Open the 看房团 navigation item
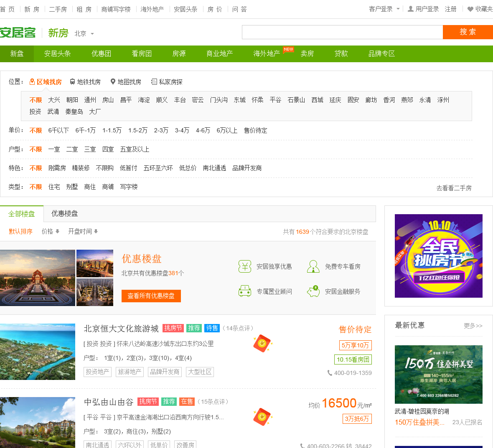The height and width of the screenshot is (448, 493). (142, 54)
